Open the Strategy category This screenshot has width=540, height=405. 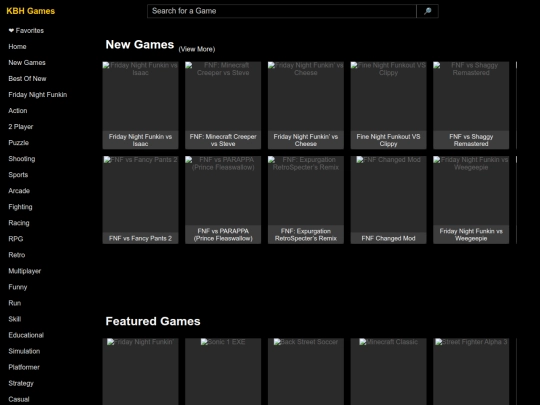(21, 383)
